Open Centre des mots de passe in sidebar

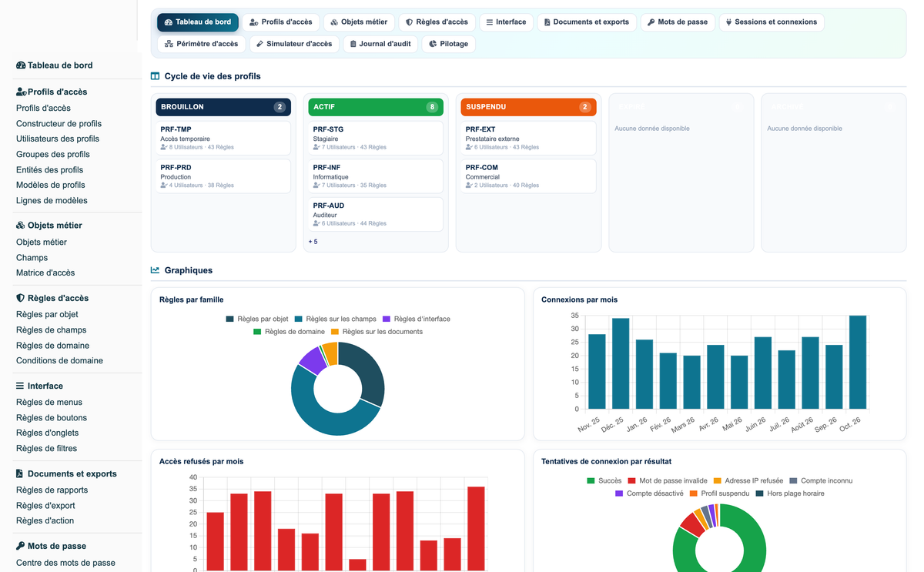tap(65, 563)
